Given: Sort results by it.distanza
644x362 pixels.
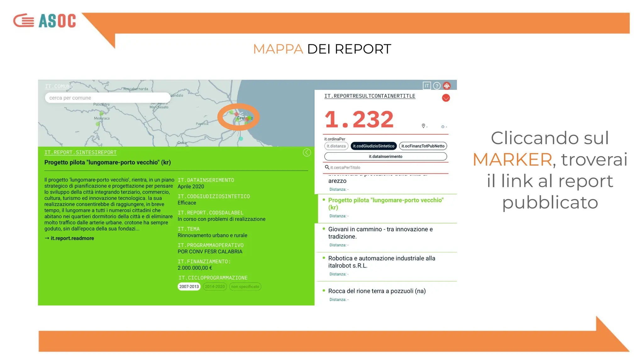Looking at the screenshot, I should click(x=336, y=146).
